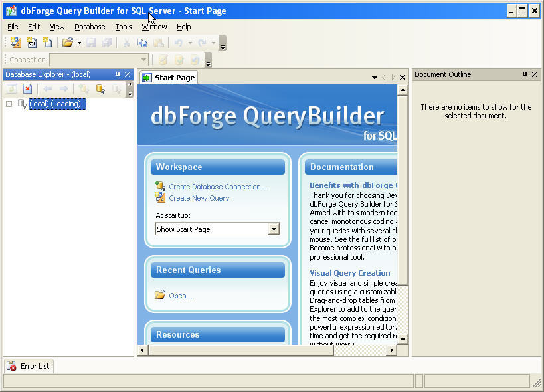Click the Start Page vertical scrollbar thumb
Image resolution: width=544 pixels, height=392 pixels.
(x=403, y=190)
